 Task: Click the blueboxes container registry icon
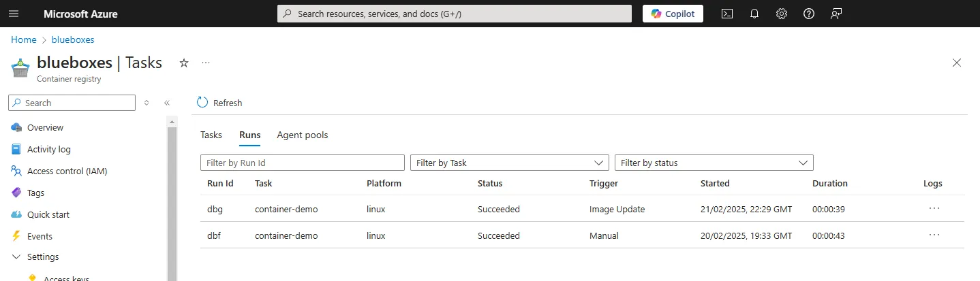21,67
